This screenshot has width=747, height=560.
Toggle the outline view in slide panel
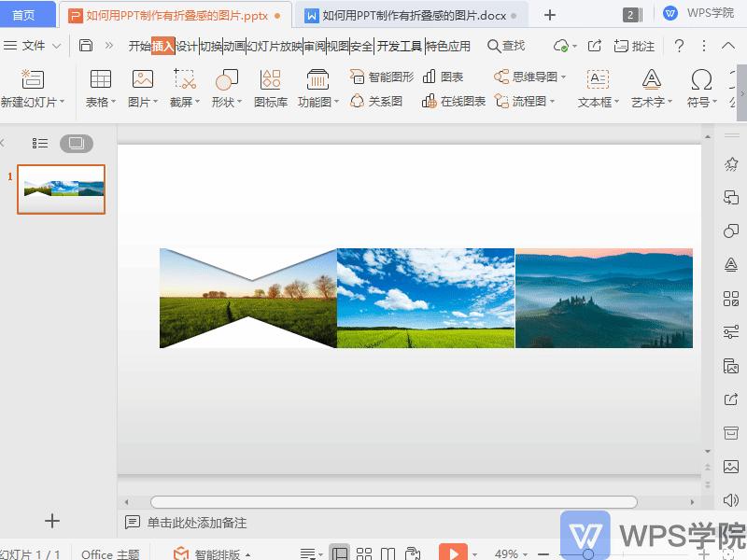pyautogui.click(x=40, y=144)
